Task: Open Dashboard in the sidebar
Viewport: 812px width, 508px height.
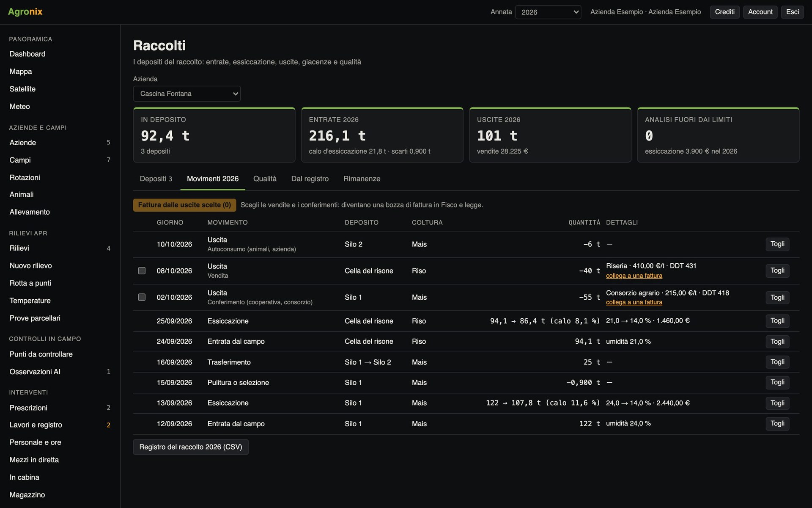Action: [60, 54]
